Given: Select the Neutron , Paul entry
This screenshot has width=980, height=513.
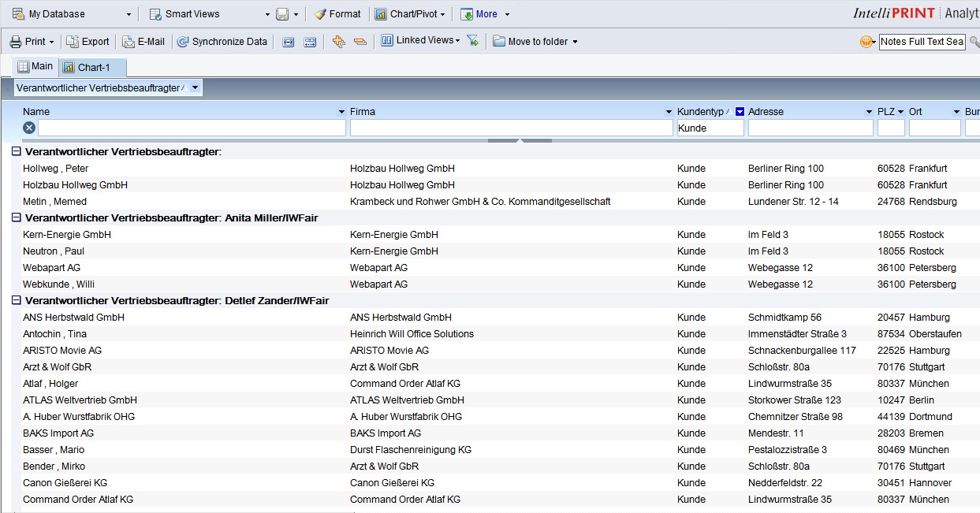Looking at the screenshot, I should tap(54, 251).
